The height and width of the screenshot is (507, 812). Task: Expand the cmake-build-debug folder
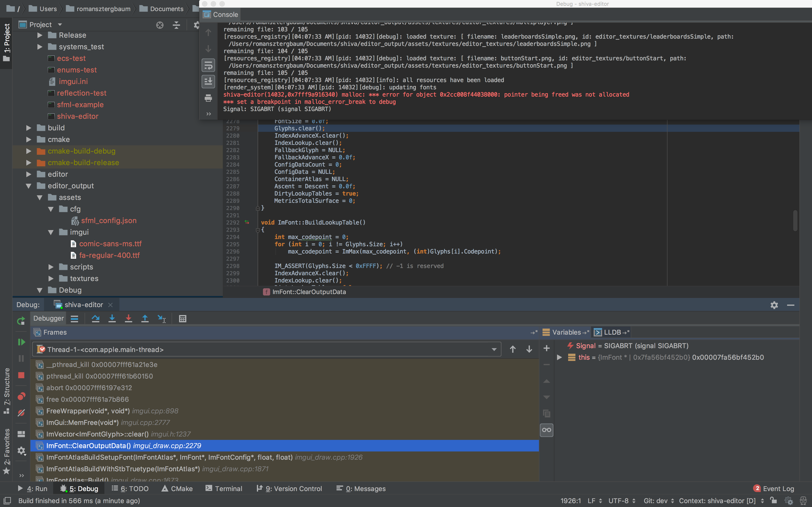tap(29, 151)
